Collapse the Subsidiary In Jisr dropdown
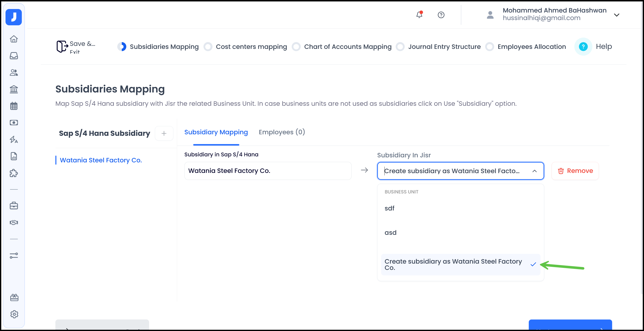 point(534,171)
